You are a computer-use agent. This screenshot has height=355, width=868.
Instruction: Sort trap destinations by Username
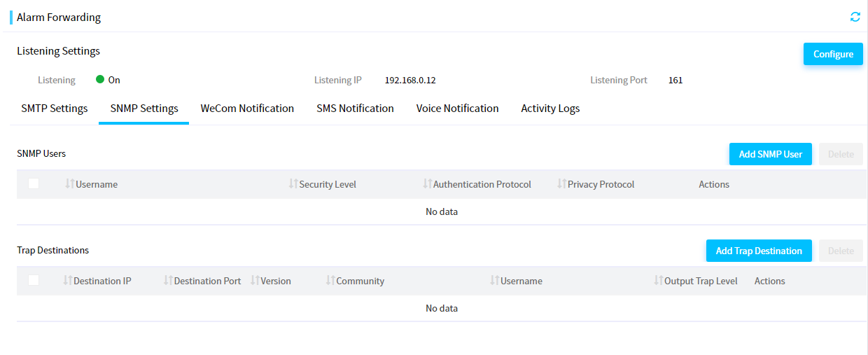[495, 280]
